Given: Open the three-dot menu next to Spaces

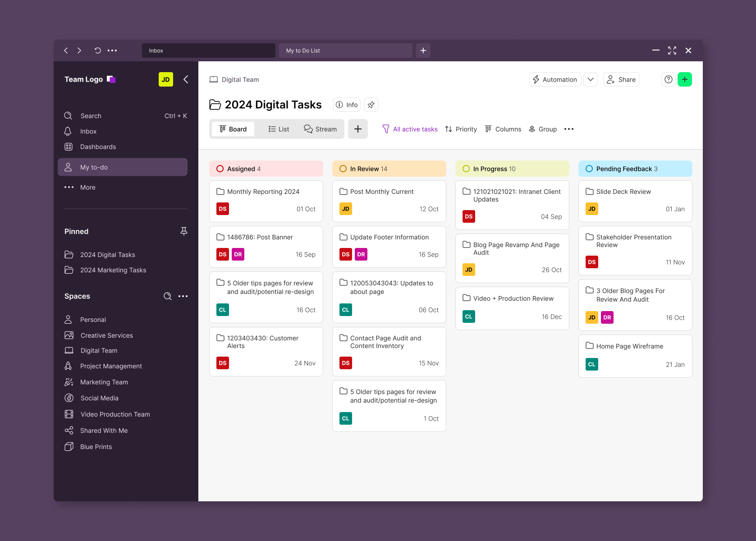Looking at the screenshot, I should (183, 296).
